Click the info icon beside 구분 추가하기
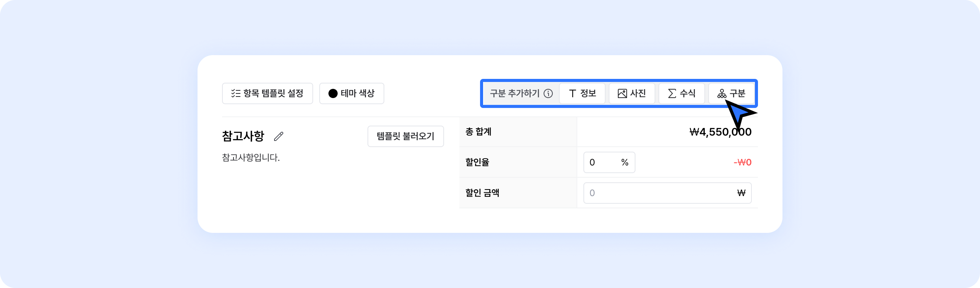Viewport: 980px width, 288px height. 548,93
